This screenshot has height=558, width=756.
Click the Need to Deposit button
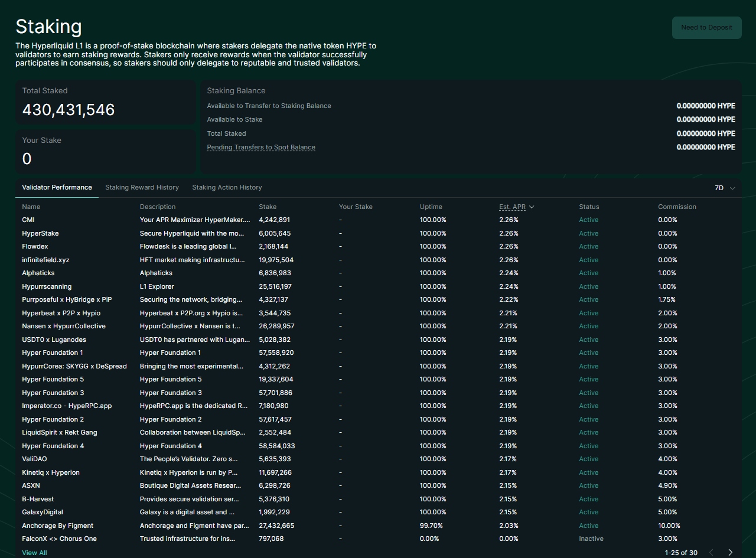(706, 27)
